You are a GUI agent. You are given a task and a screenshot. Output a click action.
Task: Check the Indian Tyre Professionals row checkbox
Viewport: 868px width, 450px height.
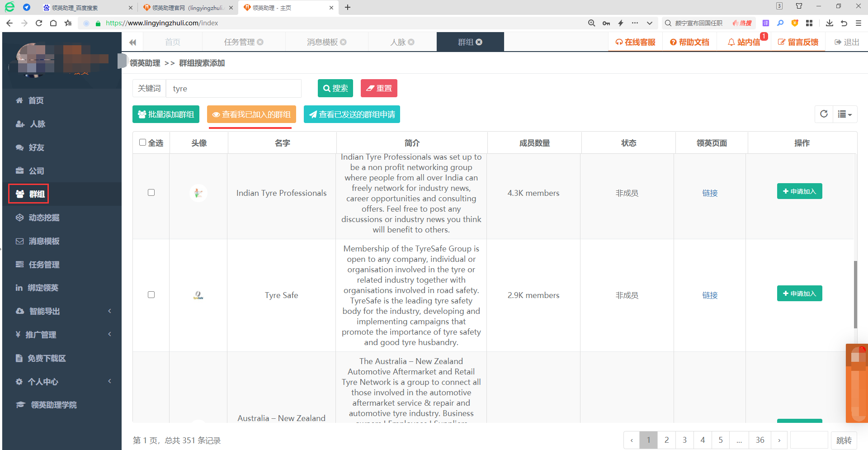point(151,193)
